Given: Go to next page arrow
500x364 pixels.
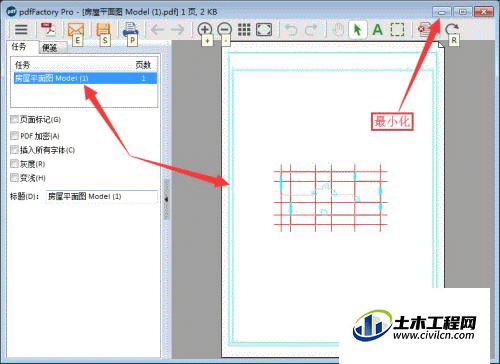Looking at the screenshot, I should [177, 30].
